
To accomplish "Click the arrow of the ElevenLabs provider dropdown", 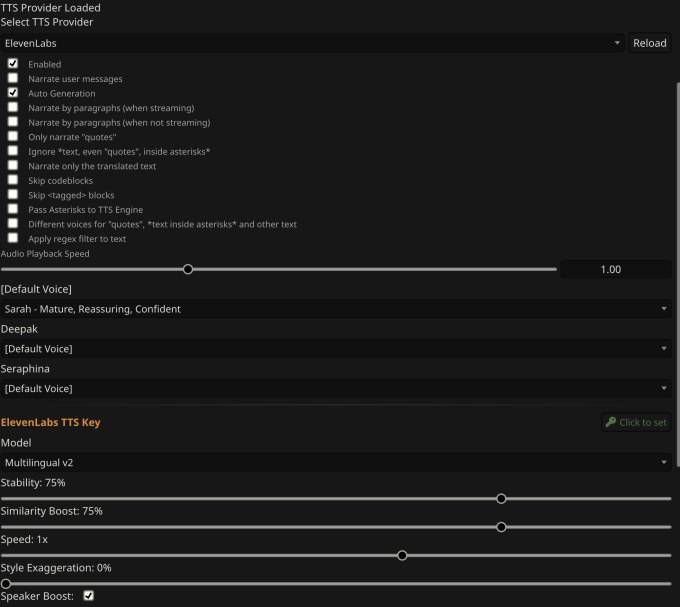I will pos(617,43).
